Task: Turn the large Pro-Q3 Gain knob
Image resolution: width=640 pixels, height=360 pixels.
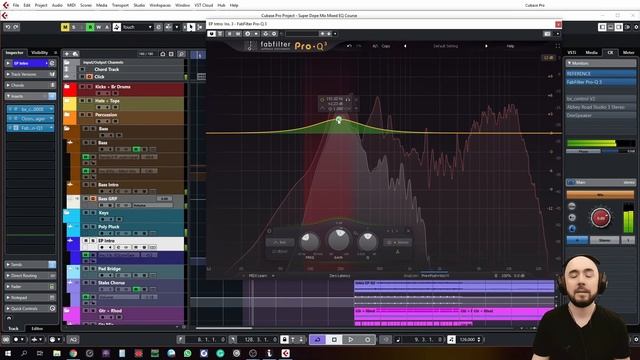Action: [339, 240]
